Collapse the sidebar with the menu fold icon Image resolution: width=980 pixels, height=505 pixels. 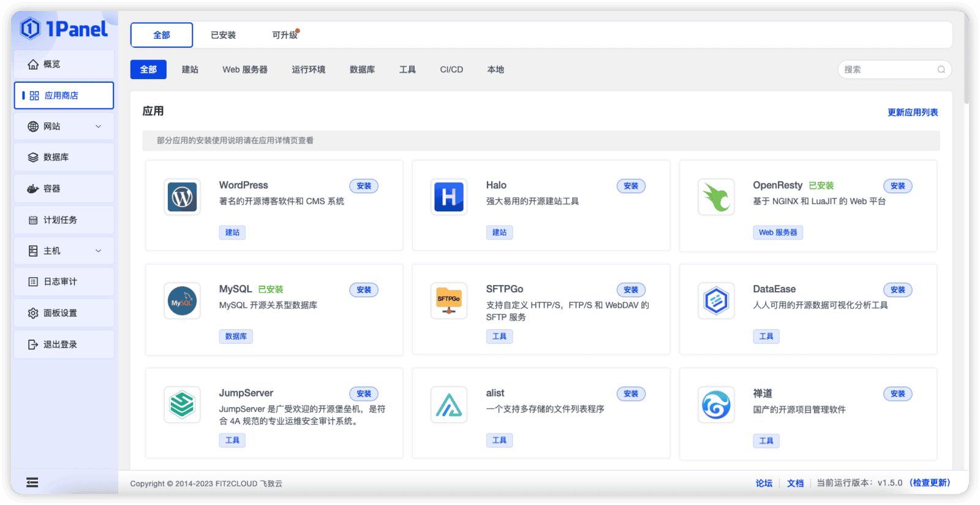pos(32,482)
